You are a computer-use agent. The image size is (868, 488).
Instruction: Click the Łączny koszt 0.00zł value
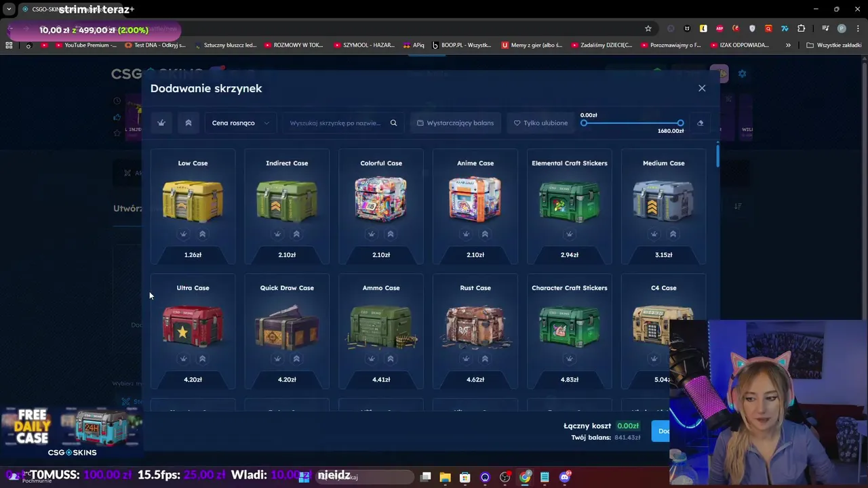[628, 426]
